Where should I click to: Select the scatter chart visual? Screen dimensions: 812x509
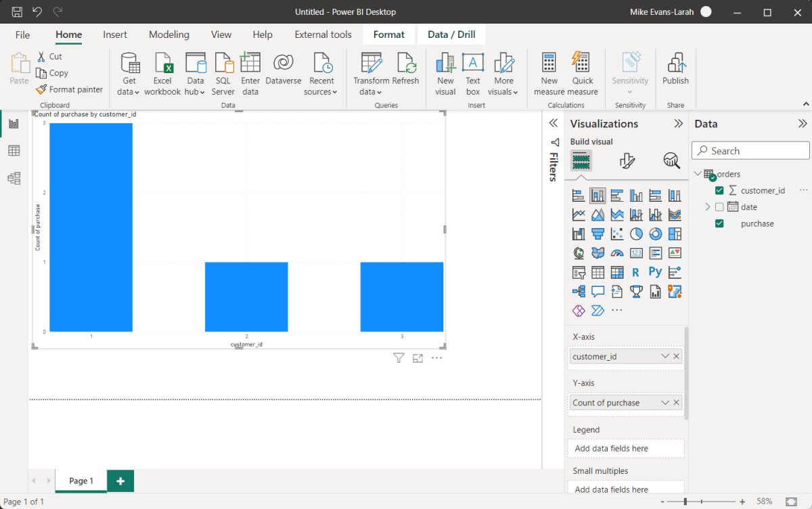pos(616,234)
